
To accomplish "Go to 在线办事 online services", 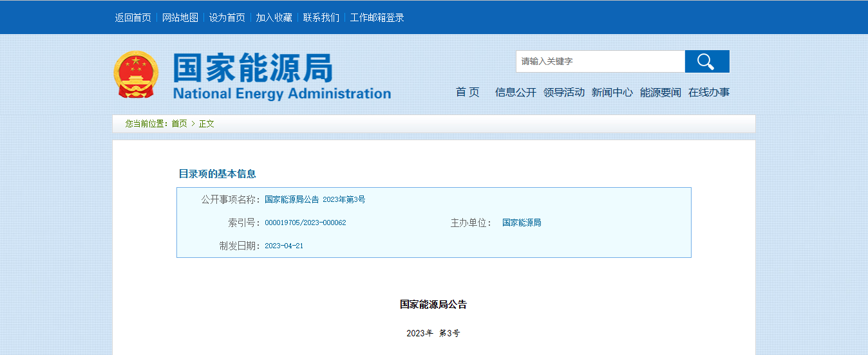I will 708,93.
